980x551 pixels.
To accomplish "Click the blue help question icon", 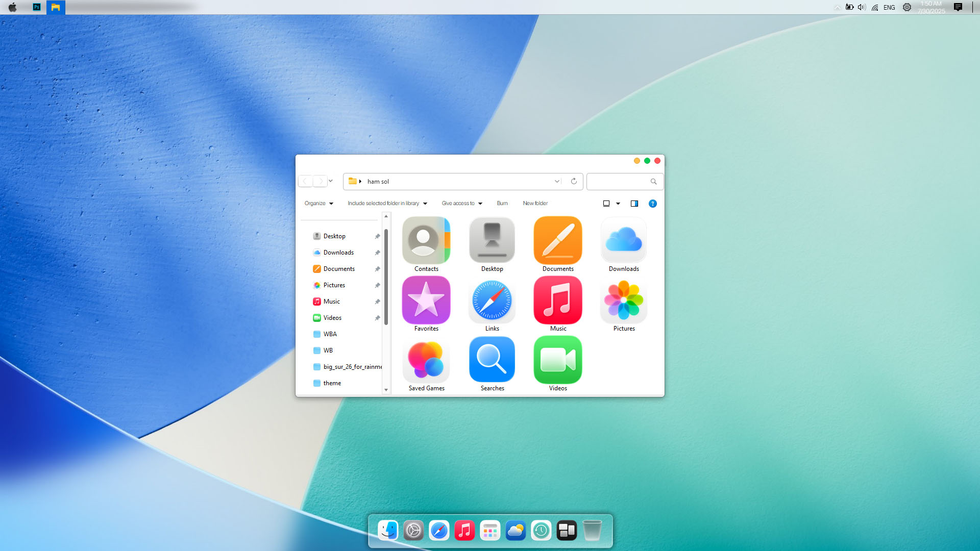I will tap(652, 204).
